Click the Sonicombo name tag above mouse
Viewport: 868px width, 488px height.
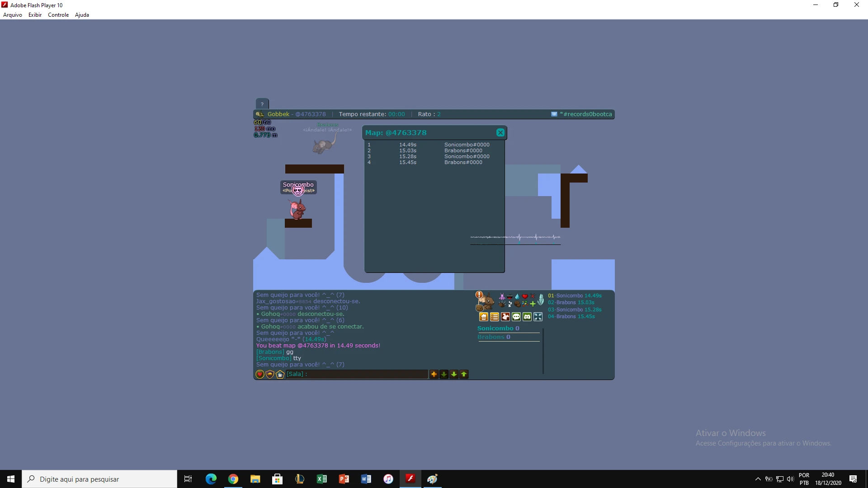(298, 187)
